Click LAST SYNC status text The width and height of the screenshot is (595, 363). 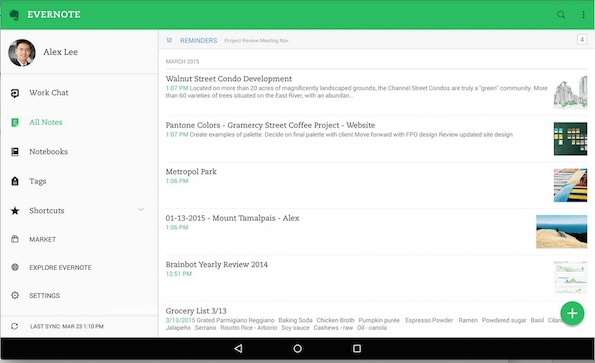click(x=67, y=326)
